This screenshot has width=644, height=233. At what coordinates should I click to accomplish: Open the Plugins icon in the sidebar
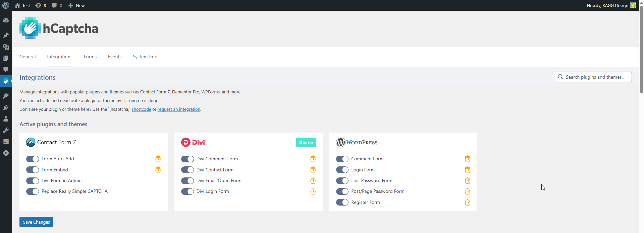(x=6, y=107)
